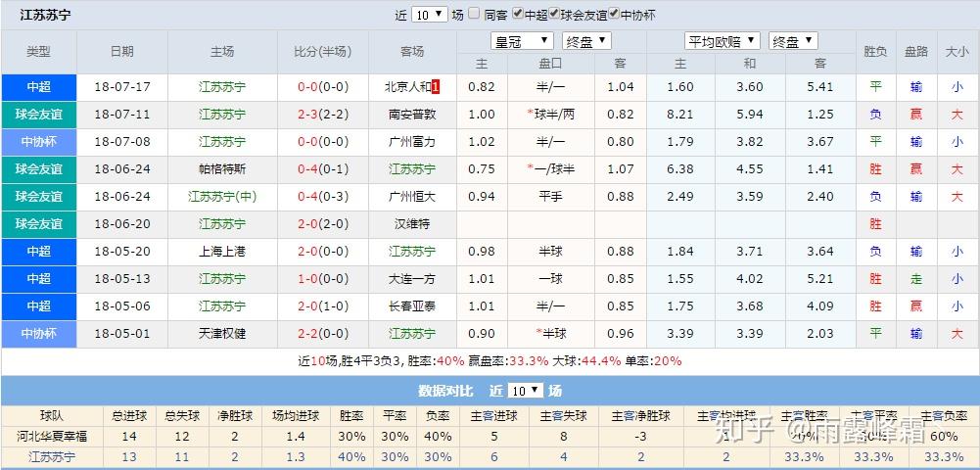The width and height of the screenshot is (980, 470).
Task: Open the 平均欧赔 dropdown
Action: coord(723,41)
